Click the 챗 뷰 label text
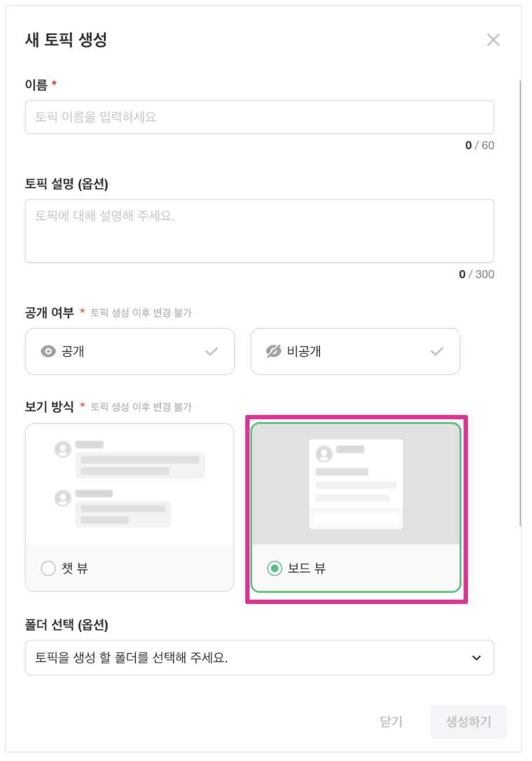 (x=74, y=568)
